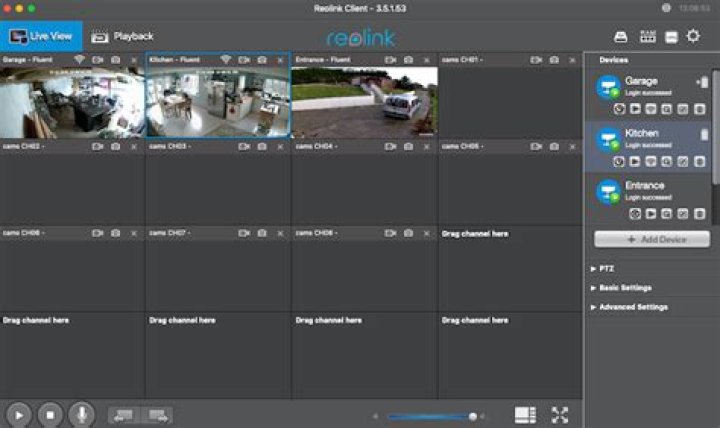This screenshot has height=428, width=720.
Task: Toggle the Kitchen feed stream quality icon
Action: click(225, 60)
